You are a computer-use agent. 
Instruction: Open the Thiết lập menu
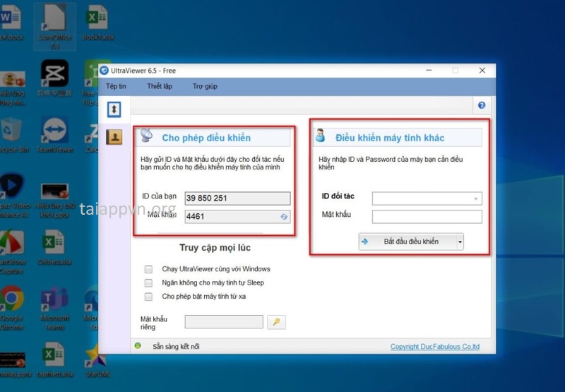159,86
